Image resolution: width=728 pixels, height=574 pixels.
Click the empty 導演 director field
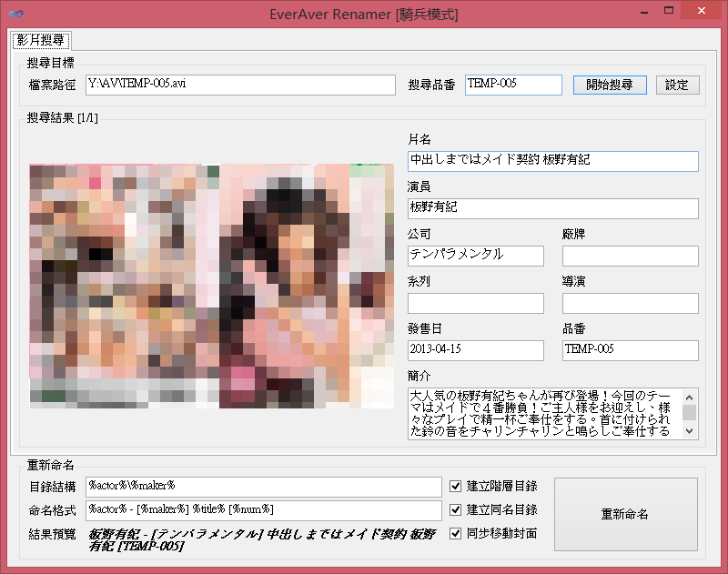pos(630,303)
